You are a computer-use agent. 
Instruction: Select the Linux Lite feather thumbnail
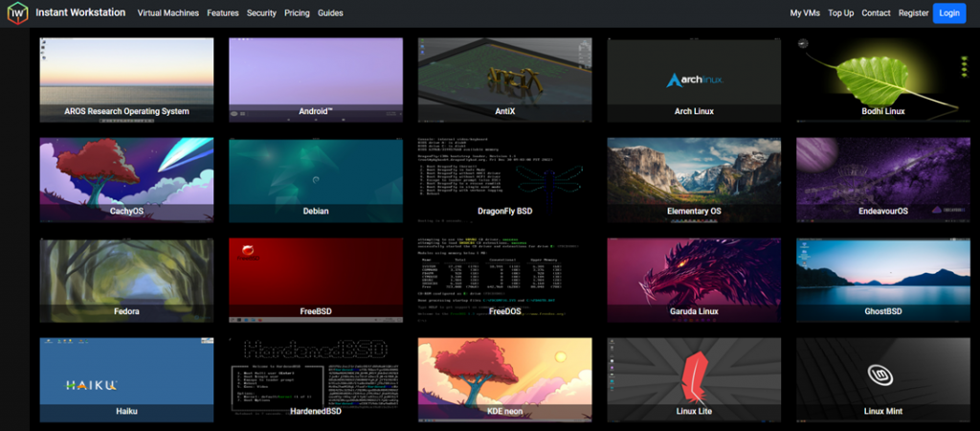(x=694, y=380)
